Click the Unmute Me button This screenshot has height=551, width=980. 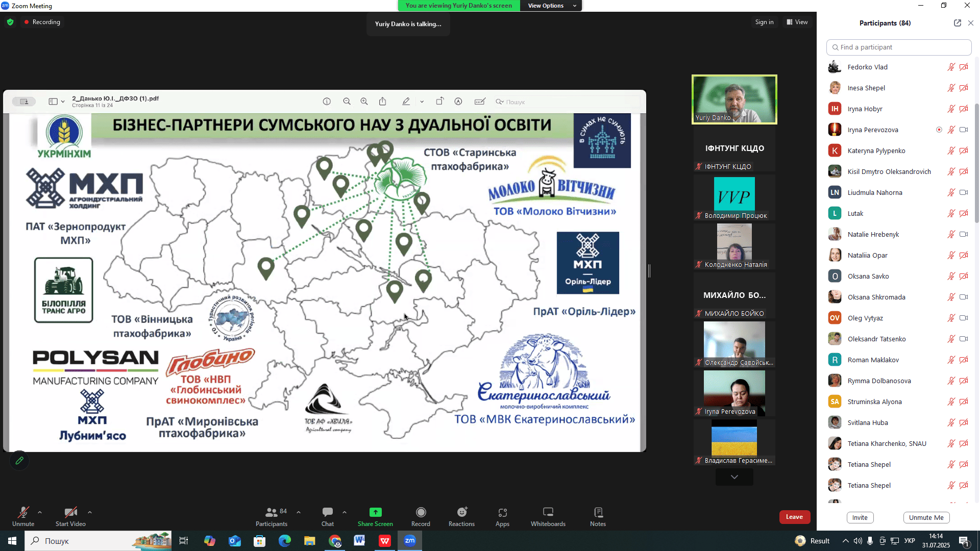click(926, 517)
